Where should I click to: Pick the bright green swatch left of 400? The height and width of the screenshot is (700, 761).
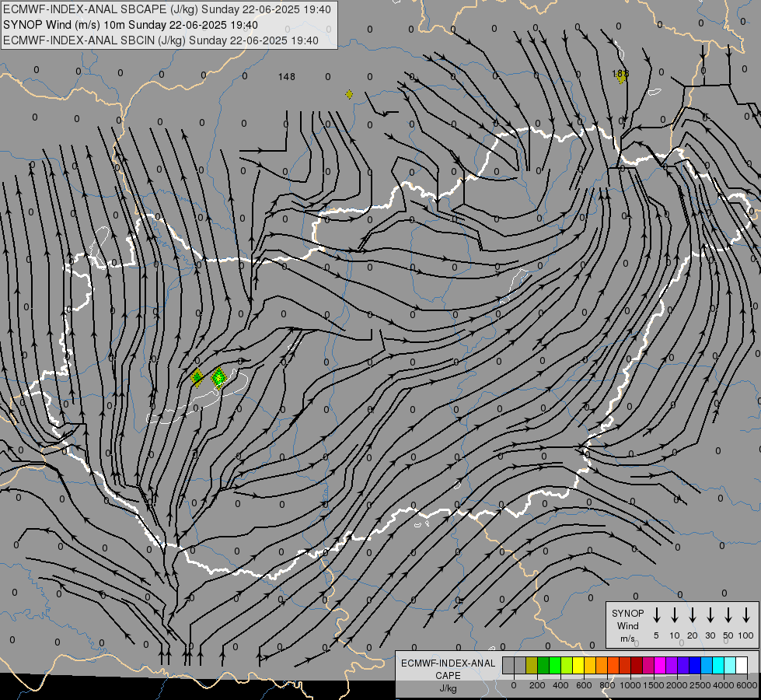(x=555, y=665)
